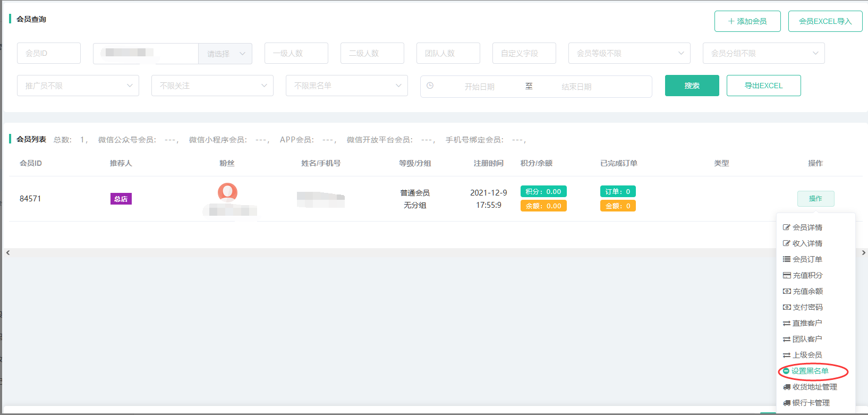Click the scroll-left arrow icon
This screenshot has width=868, height=415.
tap(8, 253)
